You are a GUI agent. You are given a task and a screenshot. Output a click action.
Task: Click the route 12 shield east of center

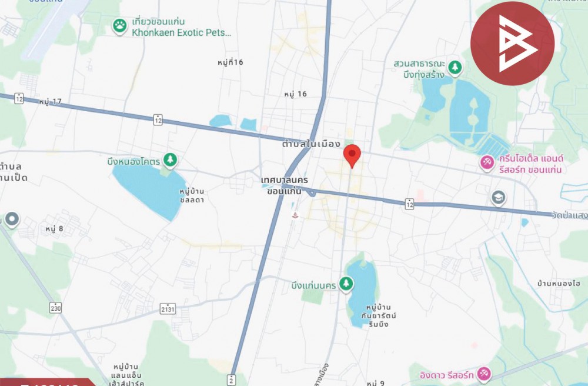pyautogui.click(x=409, y=204)
